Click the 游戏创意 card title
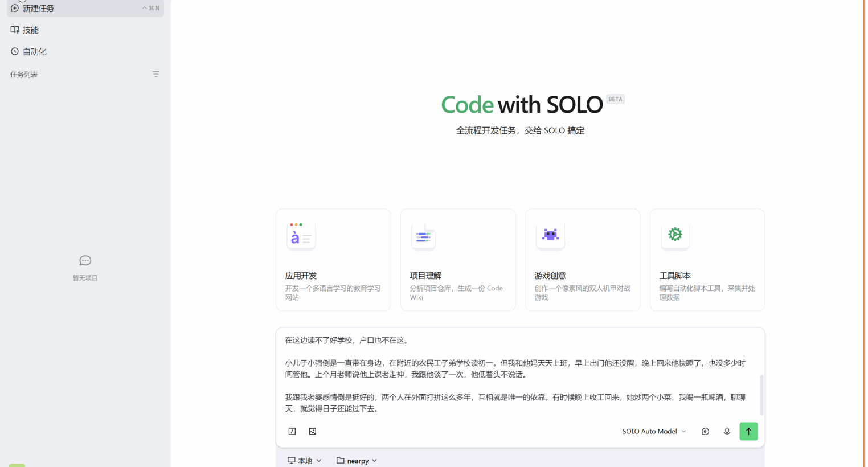The image size is (868, 467). [550, 276]
